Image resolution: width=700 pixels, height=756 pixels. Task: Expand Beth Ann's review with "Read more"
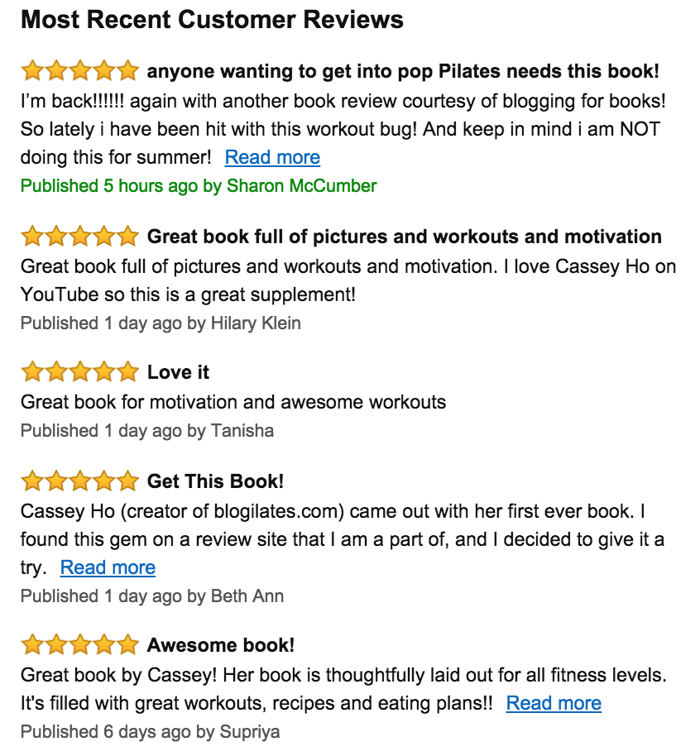point(108,567)
